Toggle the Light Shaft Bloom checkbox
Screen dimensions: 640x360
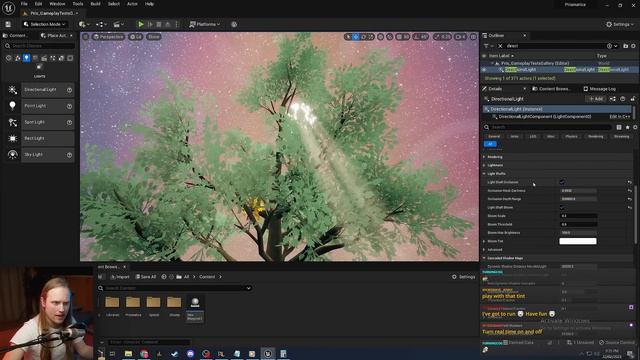coord(562,207)
